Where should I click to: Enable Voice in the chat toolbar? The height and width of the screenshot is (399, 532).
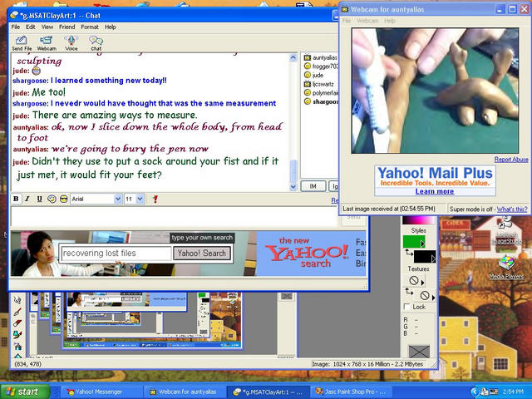pyautogui.click(x=71, y=43)
